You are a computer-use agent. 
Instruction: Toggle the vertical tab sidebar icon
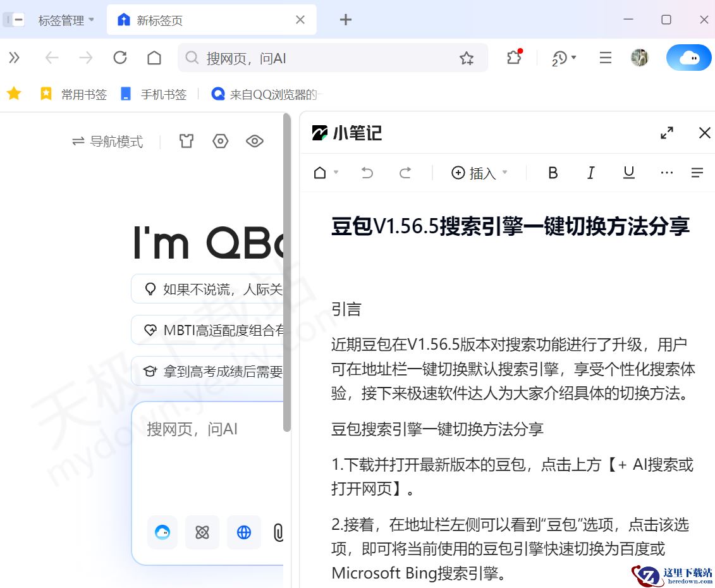coord(14,20)
